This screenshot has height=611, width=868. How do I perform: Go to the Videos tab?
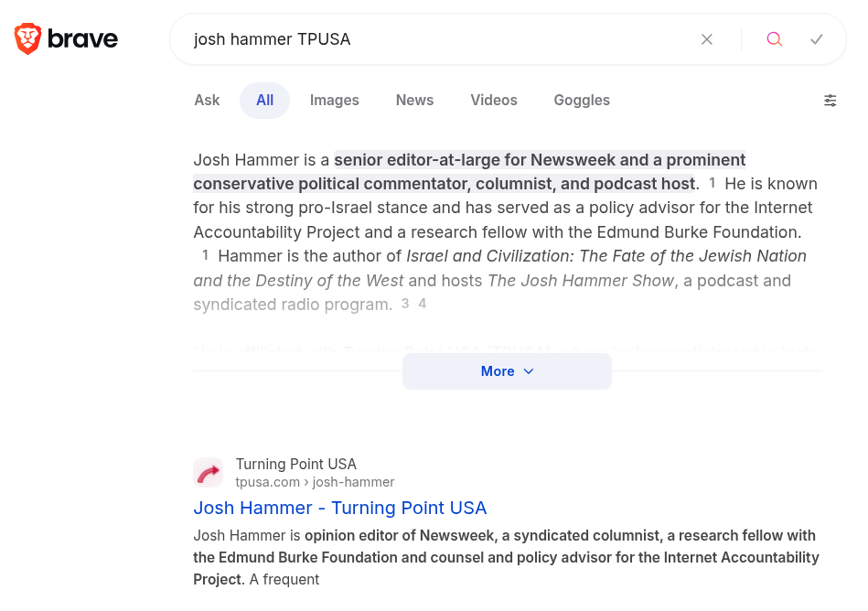tap(494, 101)
